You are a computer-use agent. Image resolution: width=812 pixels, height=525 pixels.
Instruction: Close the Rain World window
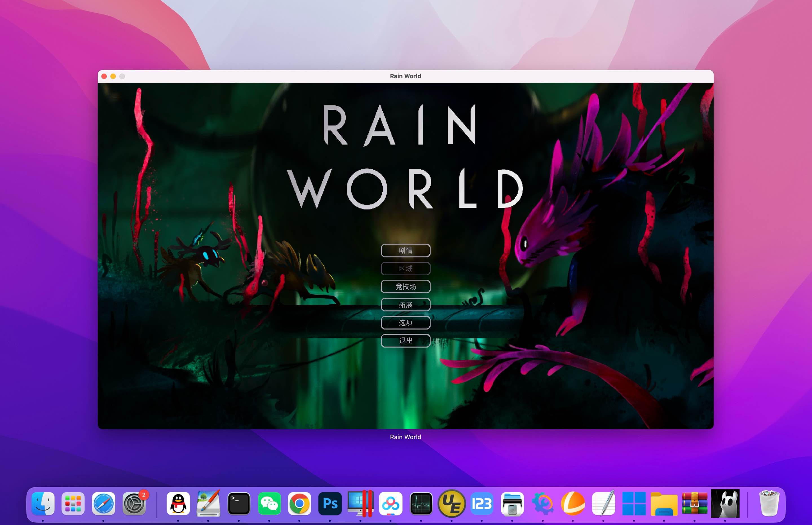[x=104, y=76]
